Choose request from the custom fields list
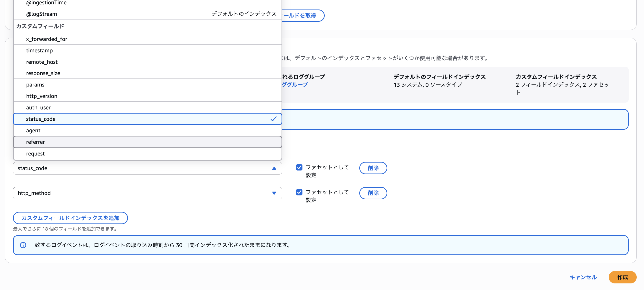 [35, 153]
